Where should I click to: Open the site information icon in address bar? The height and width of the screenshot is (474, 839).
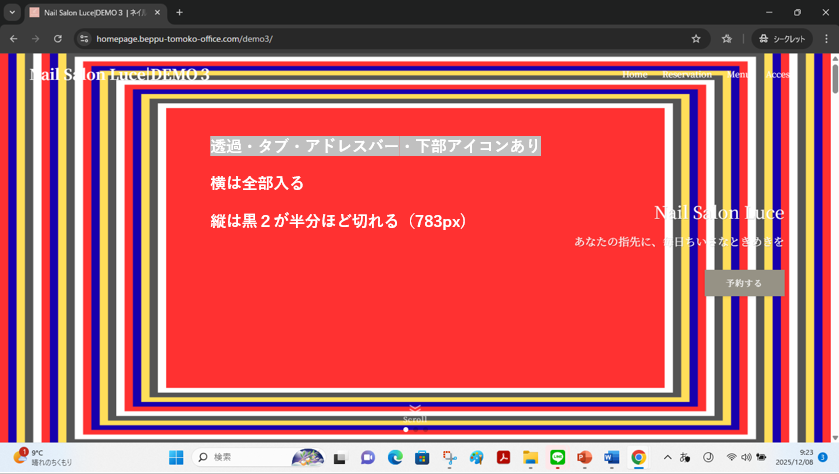(x=84, y=39)
